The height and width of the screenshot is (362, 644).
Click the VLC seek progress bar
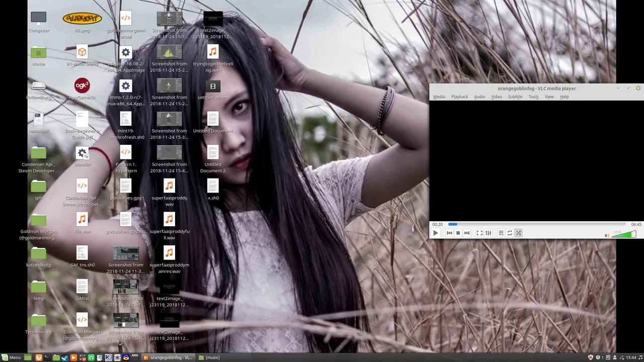pos(536,224)
